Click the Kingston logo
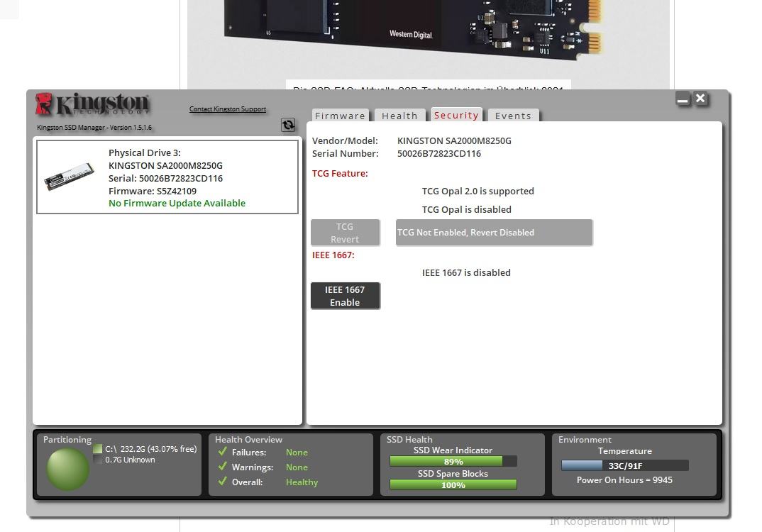The image size is (762, 532). click(92, 104)
